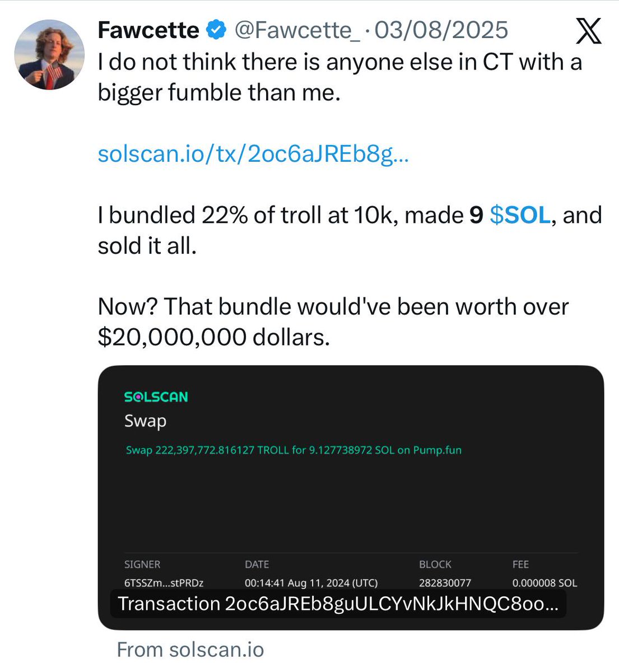Open Fawcette's profile picture
The width and height of the screenshot is (619, 672).
point(49,55)
